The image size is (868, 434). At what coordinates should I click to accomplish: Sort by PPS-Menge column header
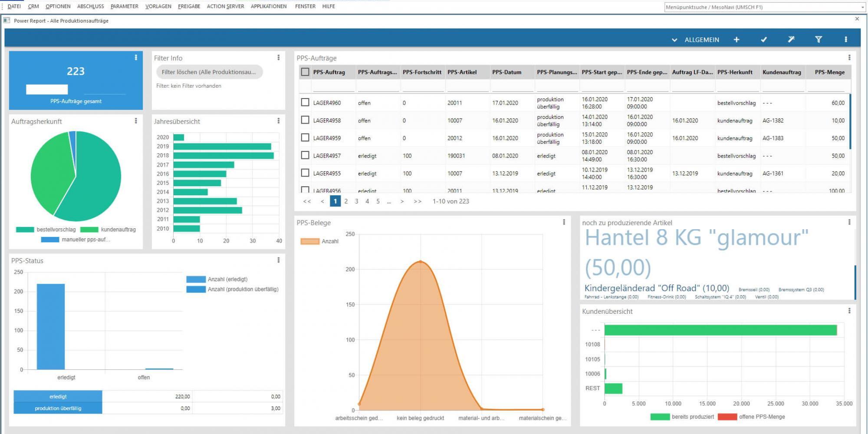829,72
